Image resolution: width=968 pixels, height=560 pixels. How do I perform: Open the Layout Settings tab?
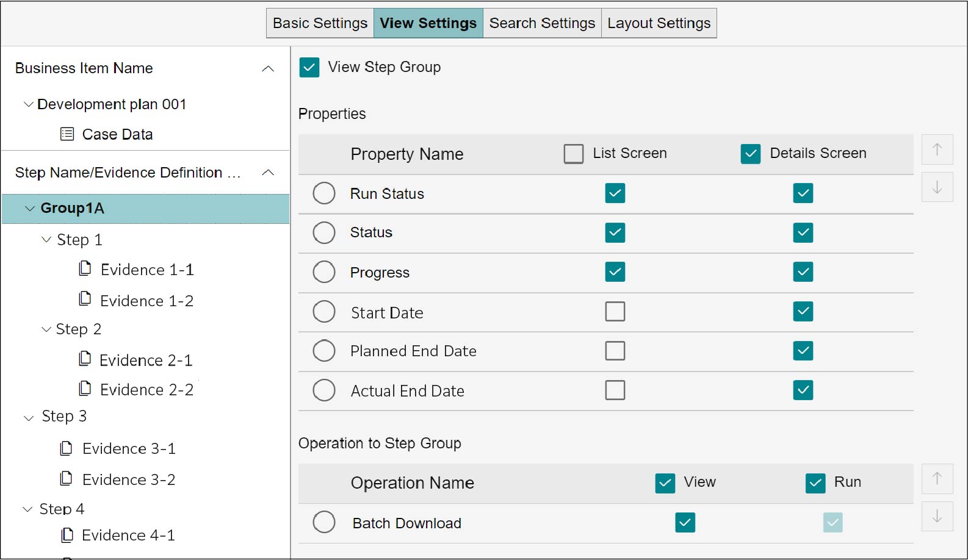pos(659,23)
